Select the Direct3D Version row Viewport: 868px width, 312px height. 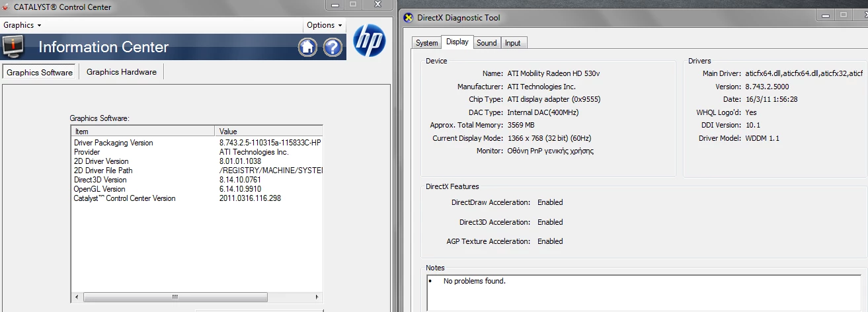pyautogui.click(x=197, y=180)
